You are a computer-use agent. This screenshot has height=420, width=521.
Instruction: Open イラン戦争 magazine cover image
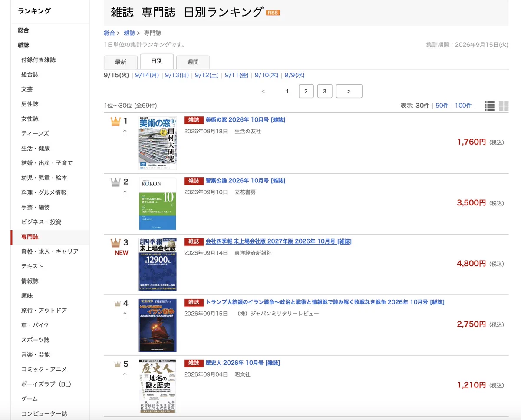[x=158, y=325]
